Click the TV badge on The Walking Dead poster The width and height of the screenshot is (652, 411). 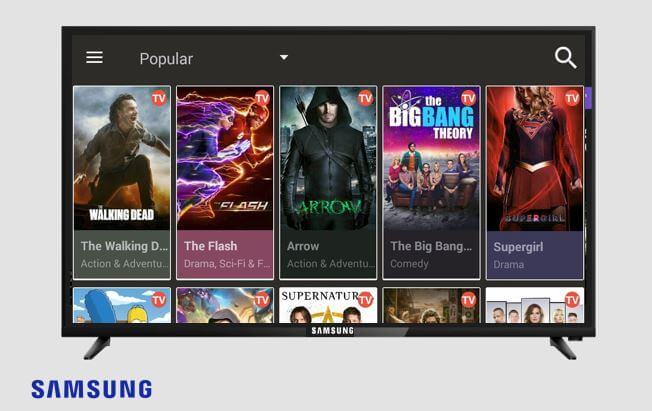coord(159,98)
